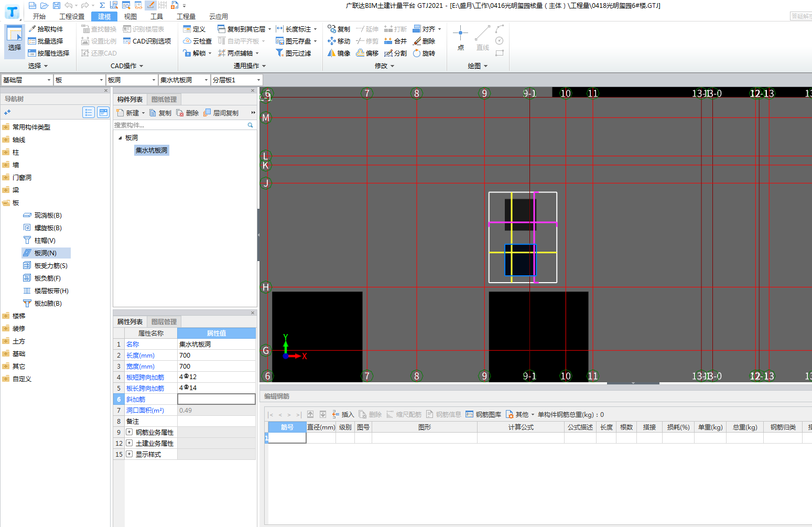Image resolution: width=812 pixels, height=527 pixels.
Task: Collapse the 板洞 node in component list
Action: pos(120,138)
